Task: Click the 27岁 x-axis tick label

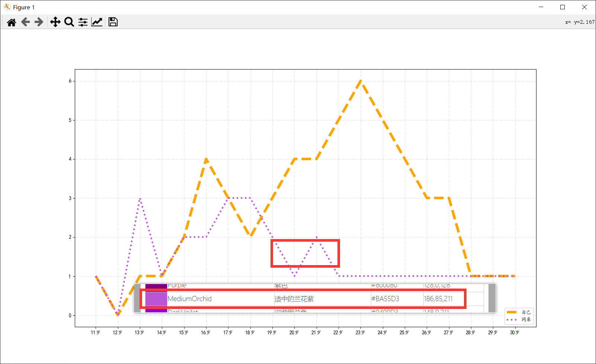Action: (x=448, y=332)
